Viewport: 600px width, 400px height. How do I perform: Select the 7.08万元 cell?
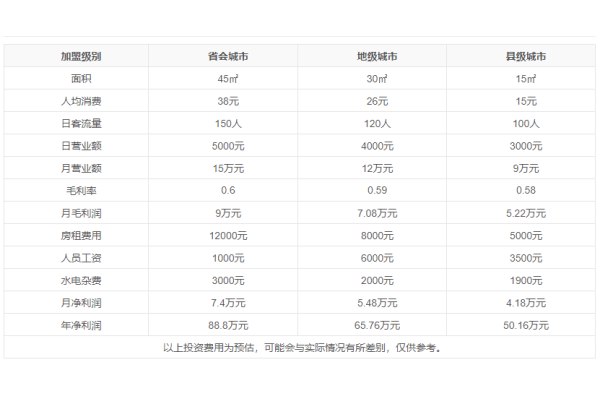coord(372,213)
